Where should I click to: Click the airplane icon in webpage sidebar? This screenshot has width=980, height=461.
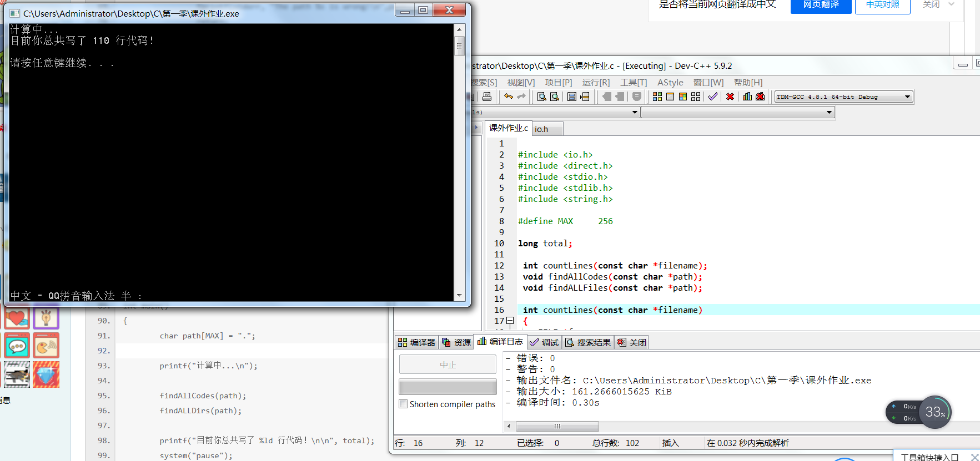click(17, 374)
